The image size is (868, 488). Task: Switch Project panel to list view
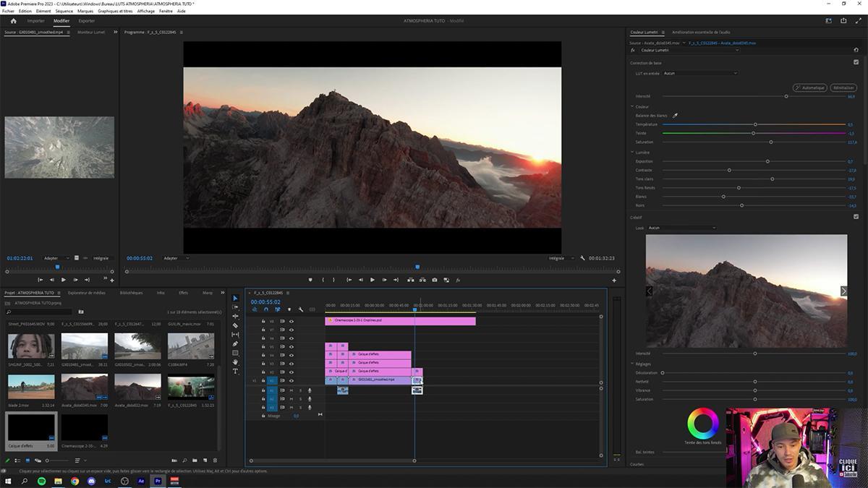(18, 461)
